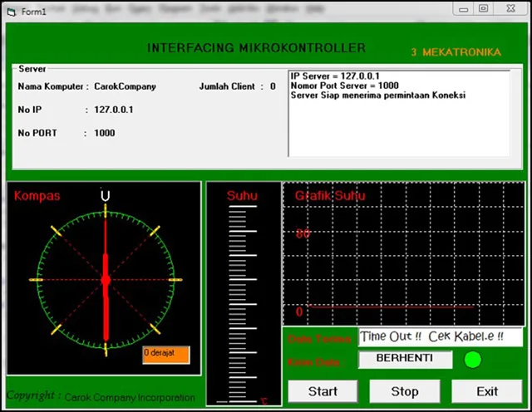
Task: Click the 'Nomor Port Server = 1000' log line
Action: (x=344, y=86)
